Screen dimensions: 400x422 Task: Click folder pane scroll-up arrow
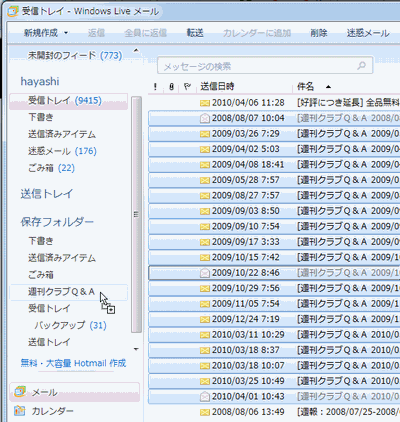(136, 51)
